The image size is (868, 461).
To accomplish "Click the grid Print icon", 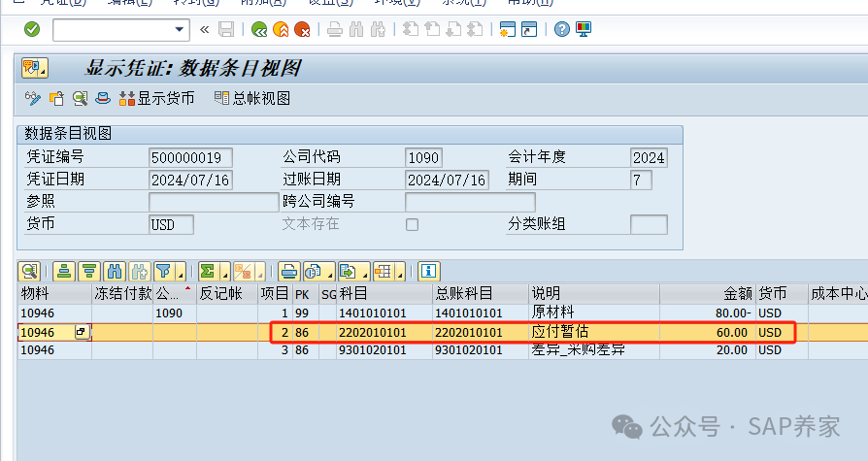I will (289, 271).
